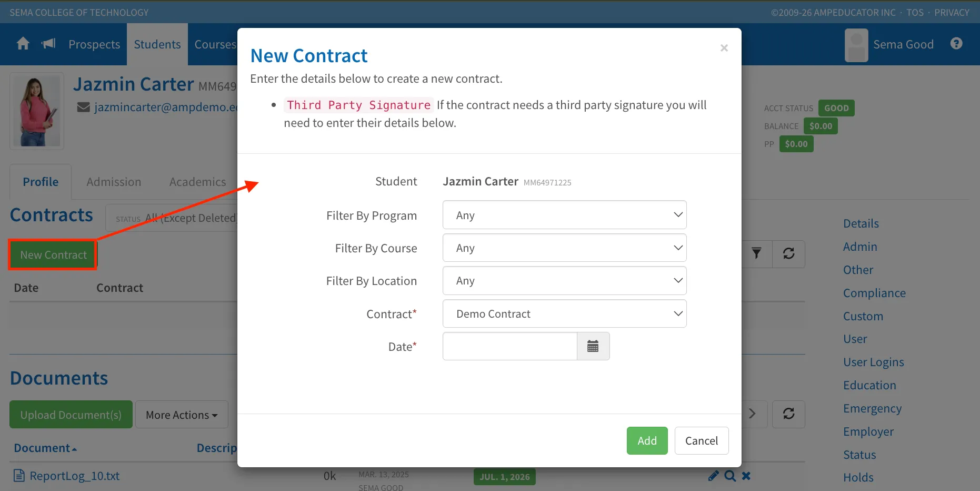Open the Compliance sidebar link

coord(874,293)
